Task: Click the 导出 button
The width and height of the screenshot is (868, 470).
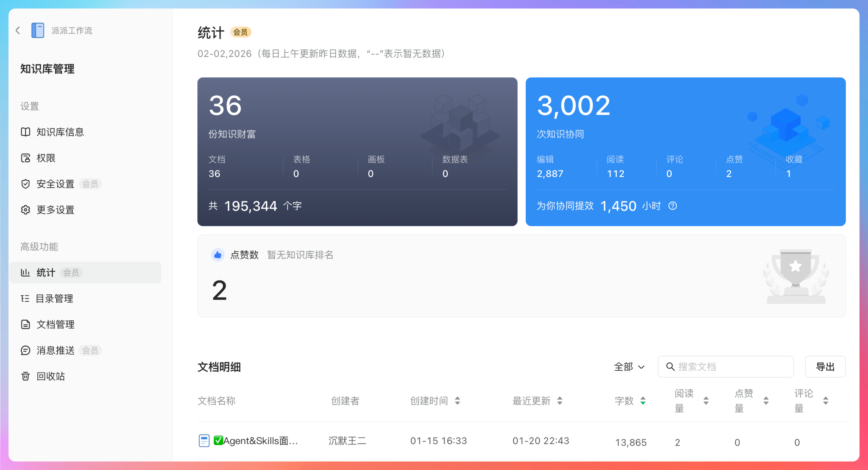Action: pyautogui.click(x=825, y=367)
